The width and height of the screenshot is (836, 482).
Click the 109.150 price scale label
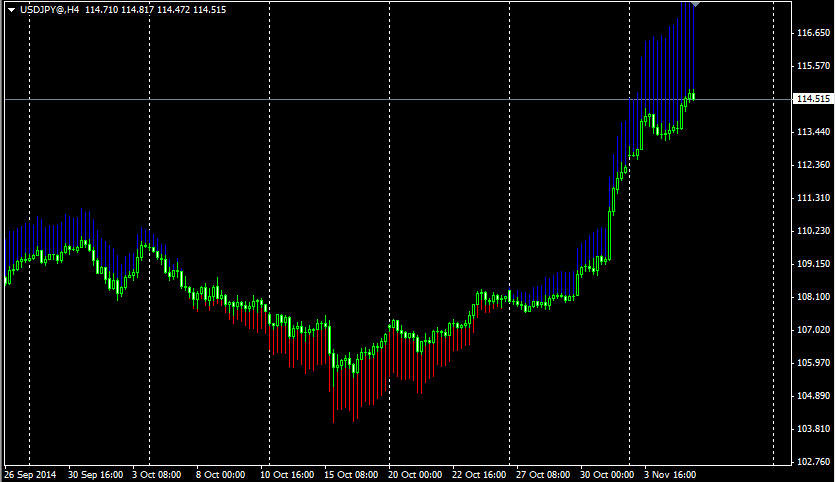click(x=813, y=264)
